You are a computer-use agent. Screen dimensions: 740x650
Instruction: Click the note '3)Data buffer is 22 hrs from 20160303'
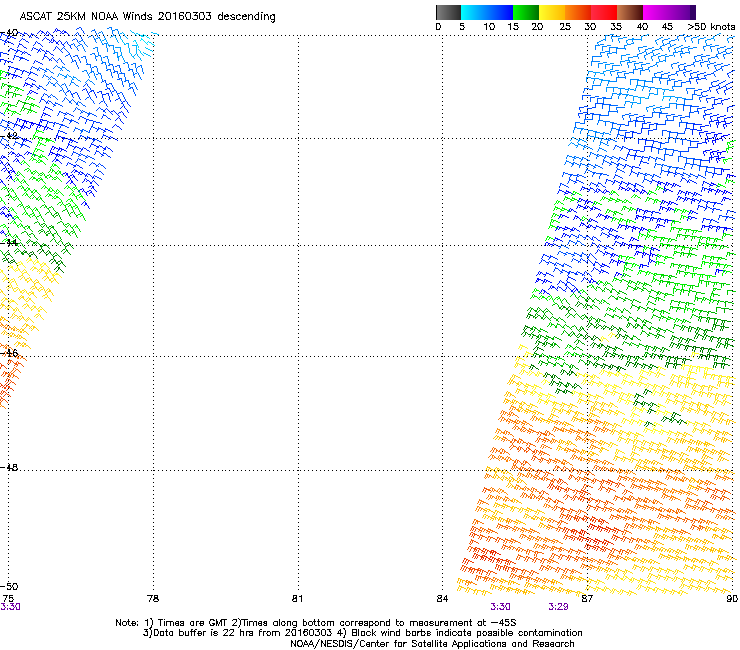(238, 633)
